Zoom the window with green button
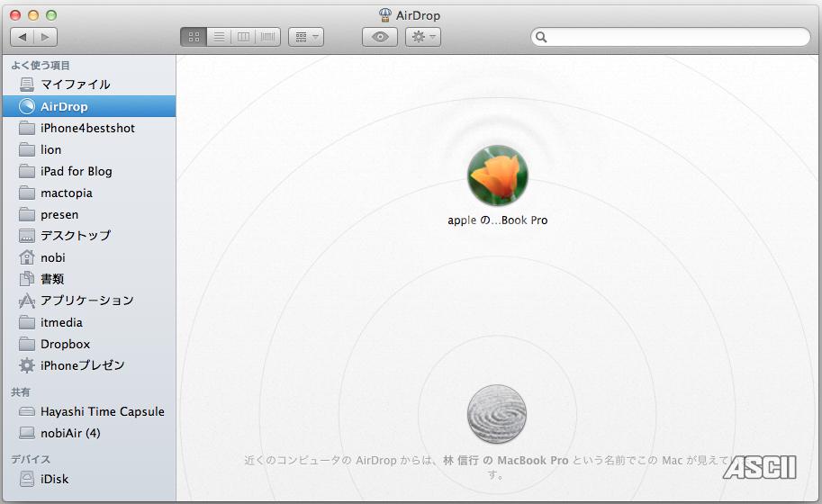 click(51, 15)
